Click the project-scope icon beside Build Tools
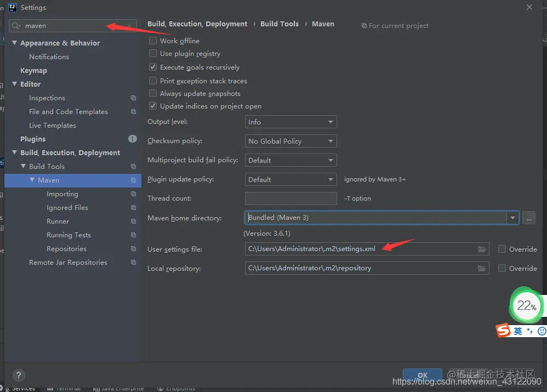 click(x=133, y=167)
